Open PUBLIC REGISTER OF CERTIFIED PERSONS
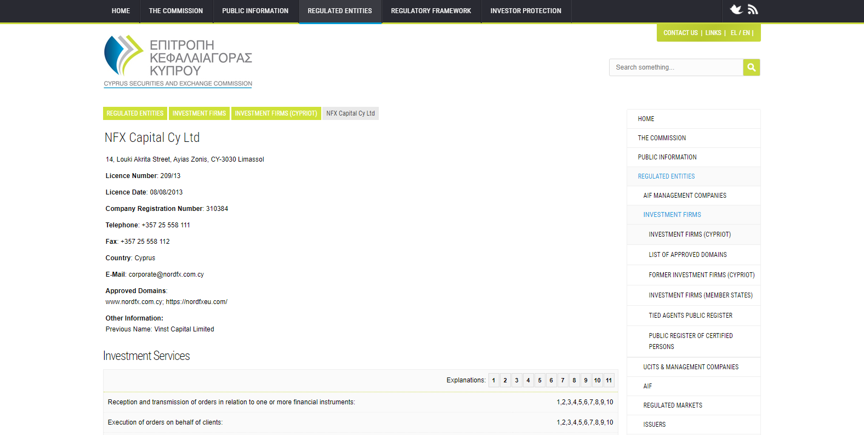The image size is (864, 435). [x=694, y=341]
